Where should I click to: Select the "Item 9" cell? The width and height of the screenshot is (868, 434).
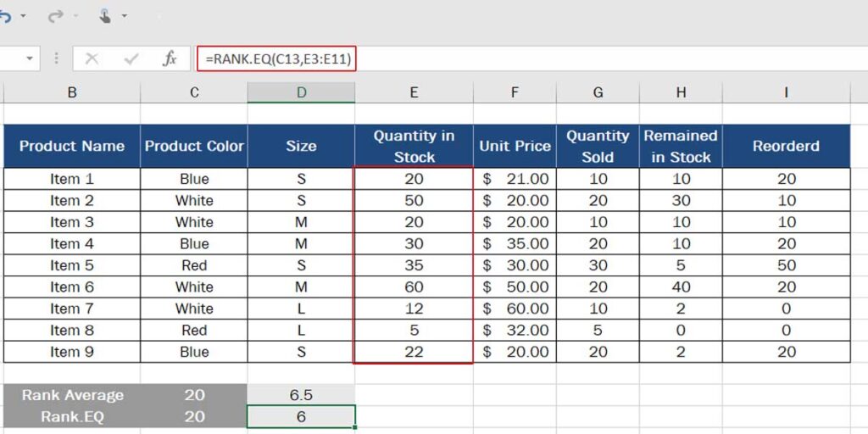(72, 352)
